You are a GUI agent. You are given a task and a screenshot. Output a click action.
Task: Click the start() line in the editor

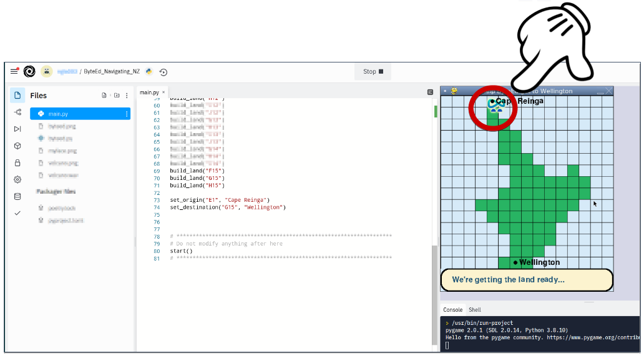tap(181, 251)
